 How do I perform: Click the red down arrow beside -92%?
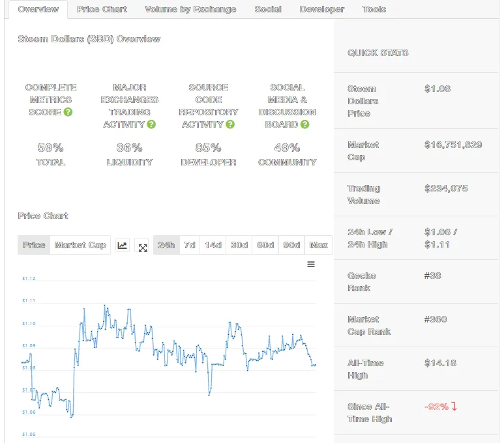tap(454, 407)
